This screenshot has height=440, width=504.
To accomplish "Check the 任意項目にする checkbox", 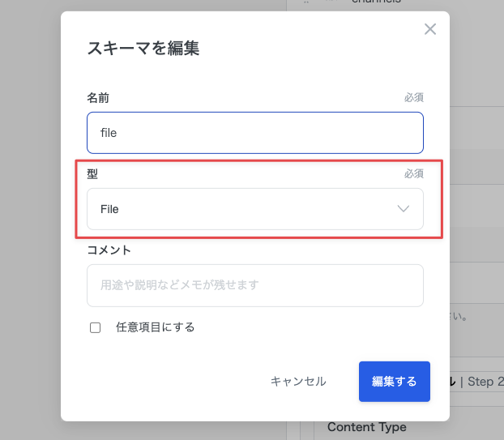I will coord(96,328).
